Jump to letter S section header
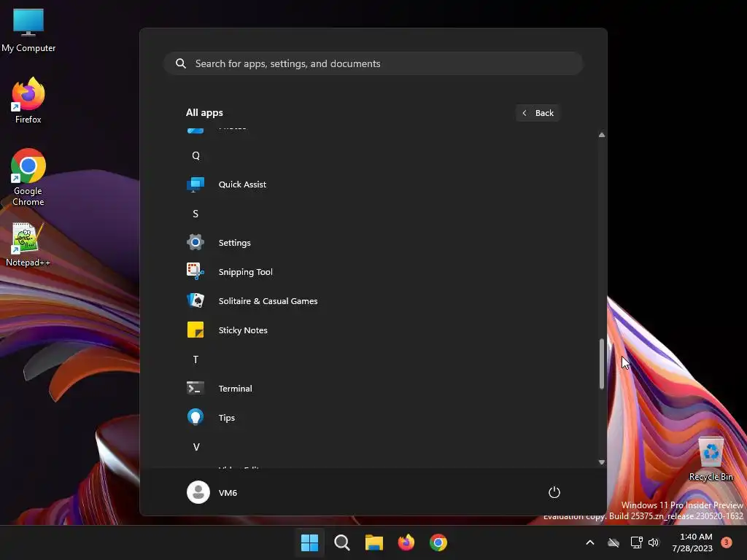The image size is (747, 560). click(x=196, y=214)
